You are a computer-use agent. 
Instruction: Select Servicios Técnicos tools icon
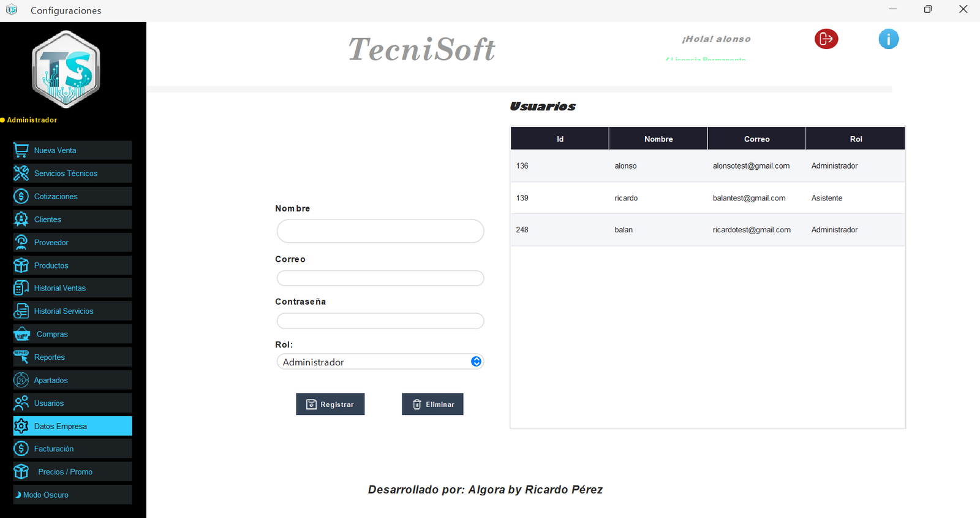coord(21,173)
